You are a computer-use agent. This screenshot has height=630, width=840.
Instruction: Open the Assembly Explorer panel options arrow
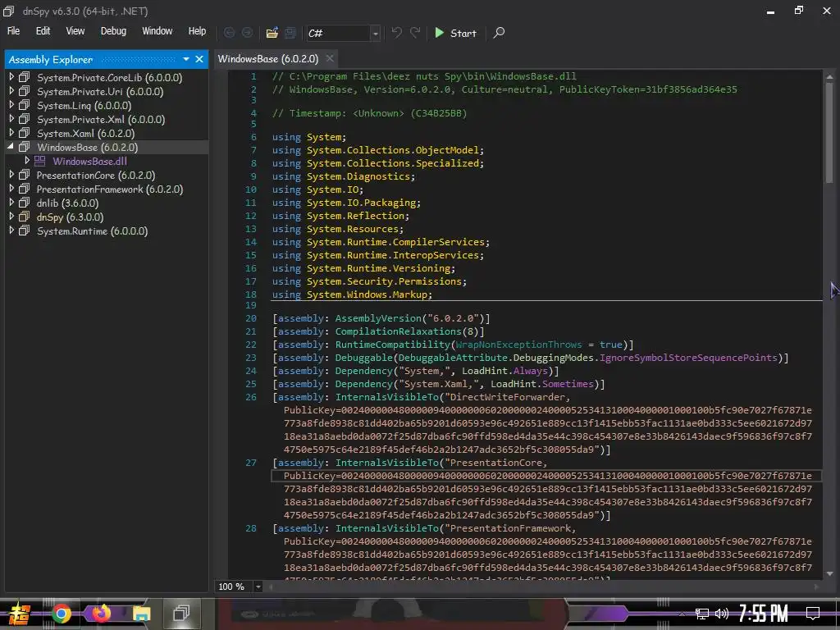[x=186, y=59]
